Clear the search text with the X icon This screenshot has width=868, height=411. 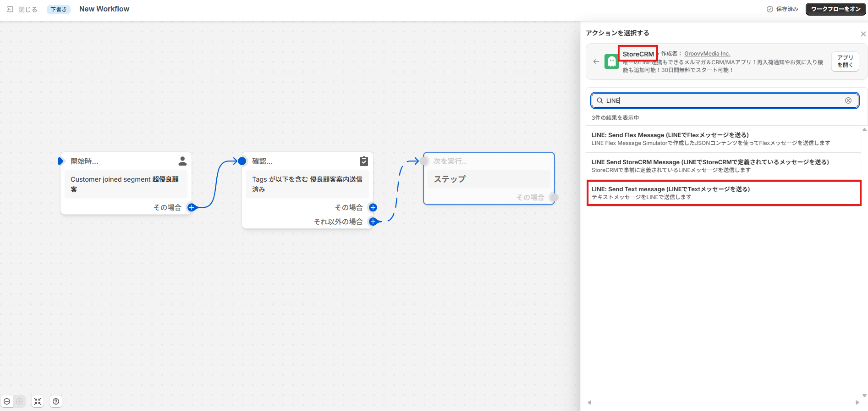pyautogui.click(x=848, y=100)
